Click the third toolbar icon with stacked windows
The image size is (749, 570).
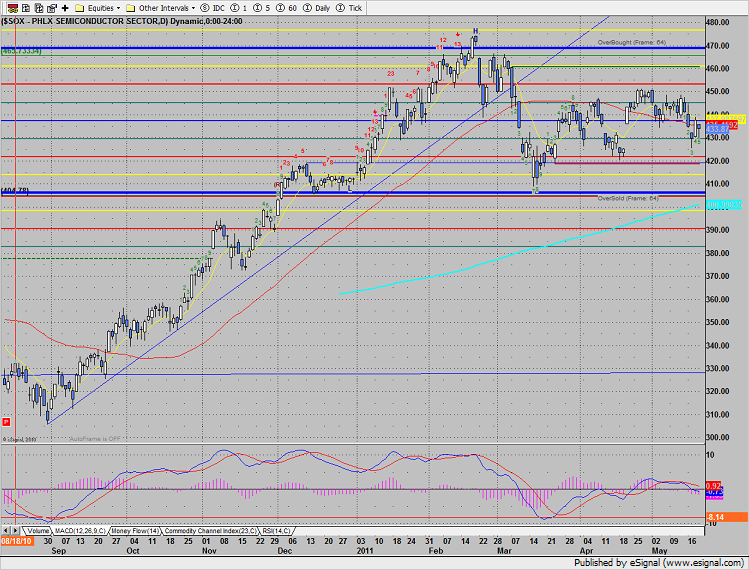(39, 8)
